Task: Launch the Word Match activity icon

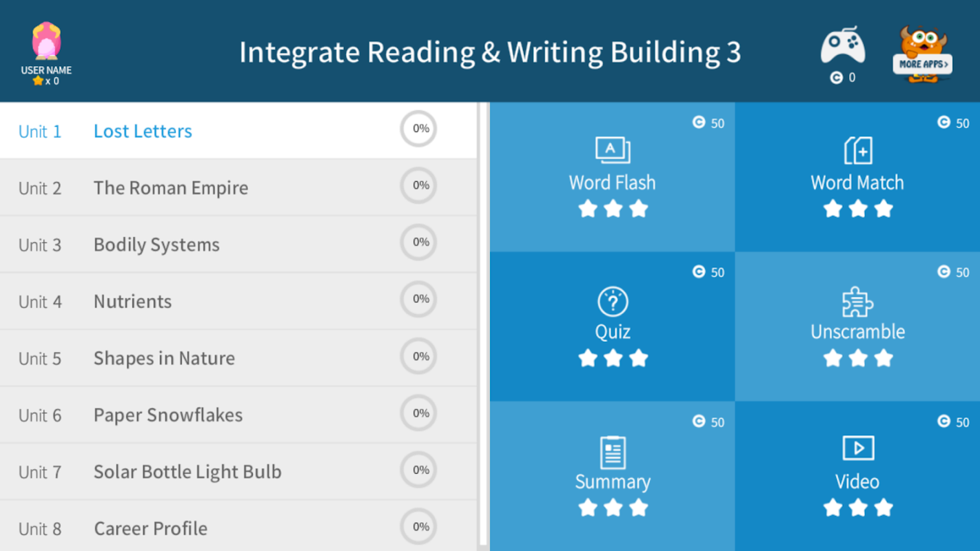Action: point(857,150)
